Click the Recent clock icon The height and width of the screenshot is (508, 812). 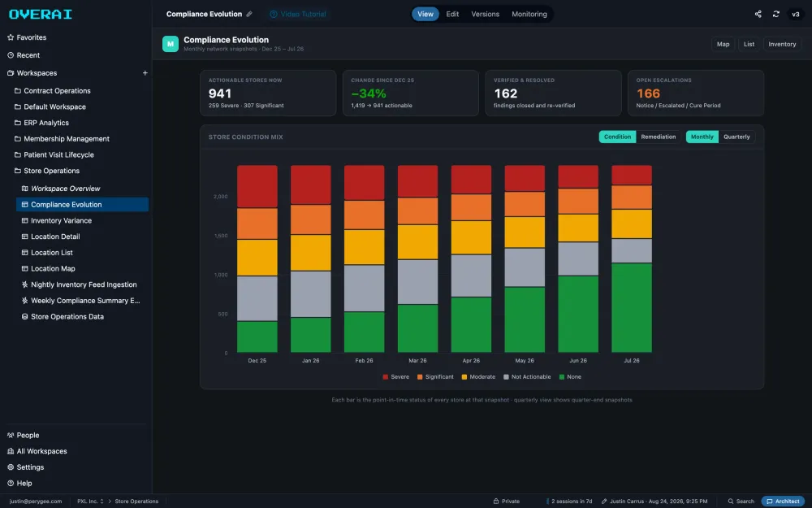point(11,55)
